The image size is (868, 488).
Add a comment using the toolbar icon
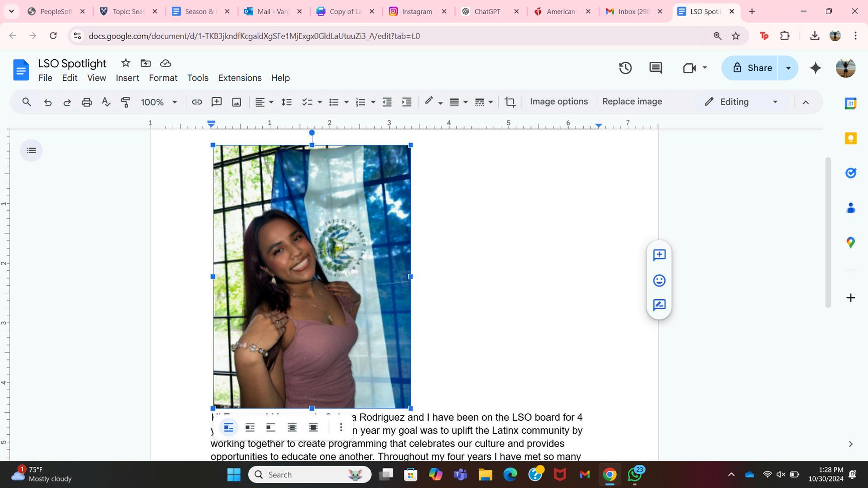click(x=216, y=102)
